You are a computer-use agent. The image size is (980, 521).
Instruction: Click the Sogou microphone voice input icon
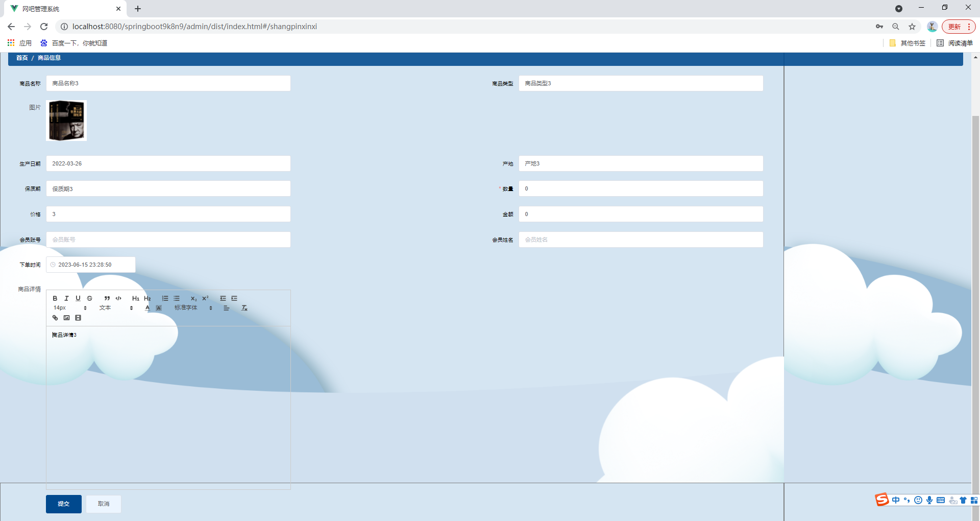[929, 500]
